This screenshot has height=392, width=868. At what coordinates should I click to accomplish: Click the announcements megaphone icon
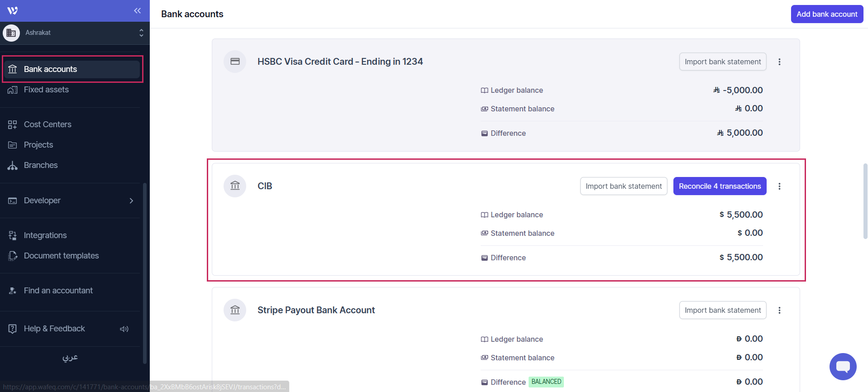click(x=124, y=329)
